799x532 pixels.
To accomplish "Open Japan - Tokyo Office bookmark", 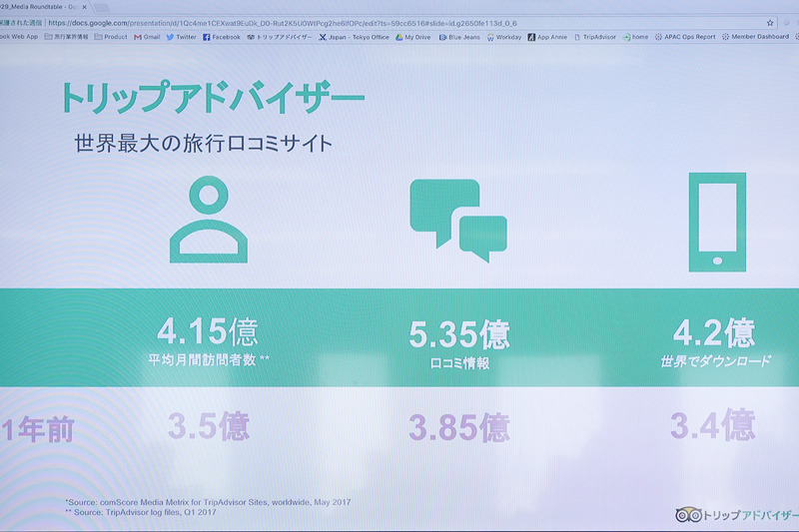I will click(355, 37).
